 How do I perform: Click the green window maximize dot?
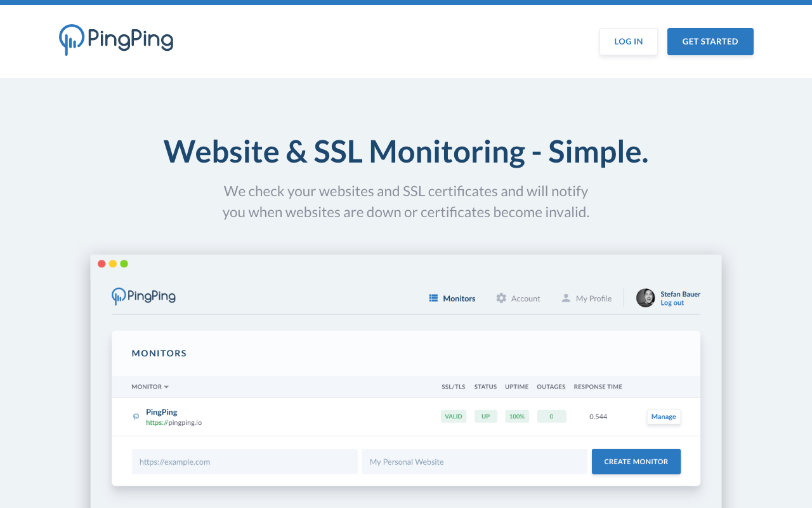[x=124, y=264]
